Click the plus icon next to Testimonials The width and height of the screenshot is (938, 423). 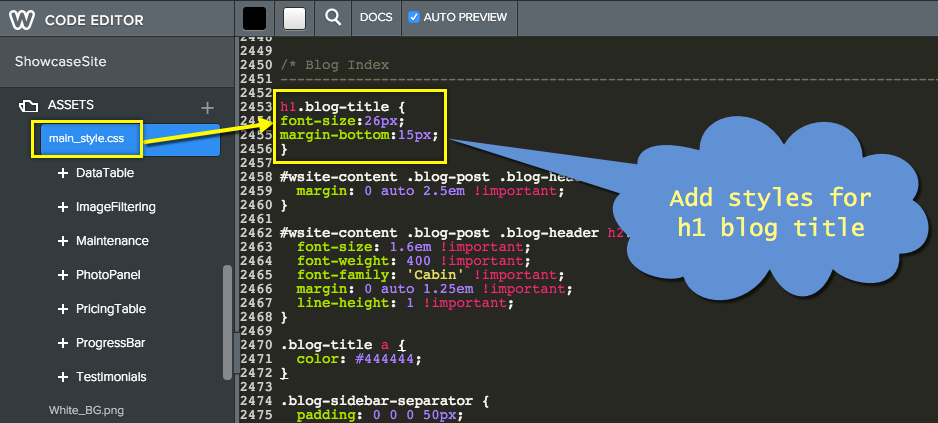click(x=62, y=377)
